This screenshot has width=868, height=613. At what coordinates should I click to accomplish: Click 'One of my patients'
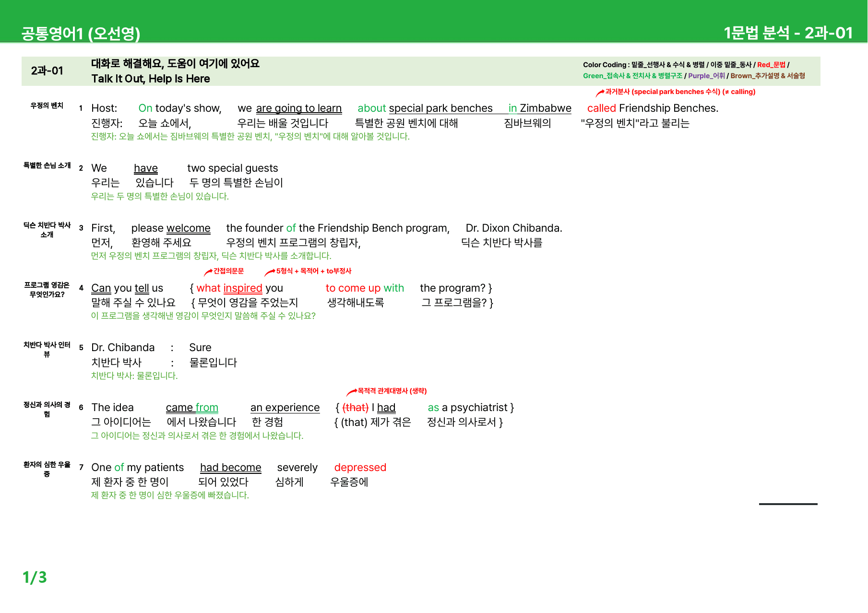pyautogui.click(x=138, y=468)
